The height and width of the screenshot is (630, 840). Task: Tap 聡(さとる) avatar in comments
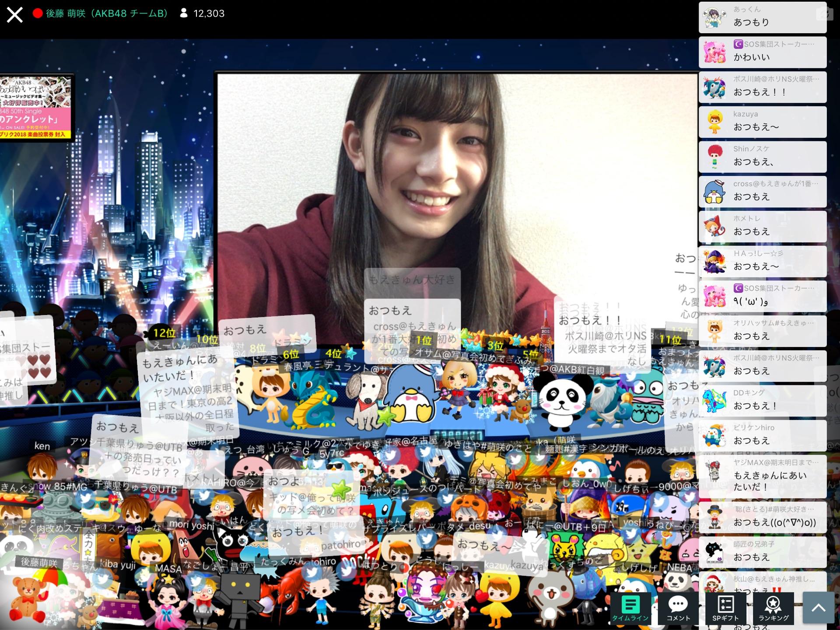(x=714, y=517)
